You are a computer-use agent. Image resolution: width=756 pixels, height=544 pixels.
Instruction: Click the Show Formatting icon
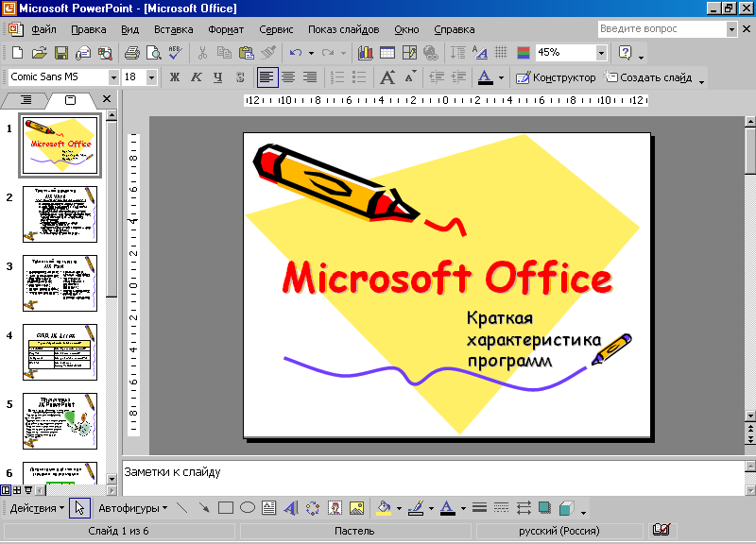(x=480, y=53)
